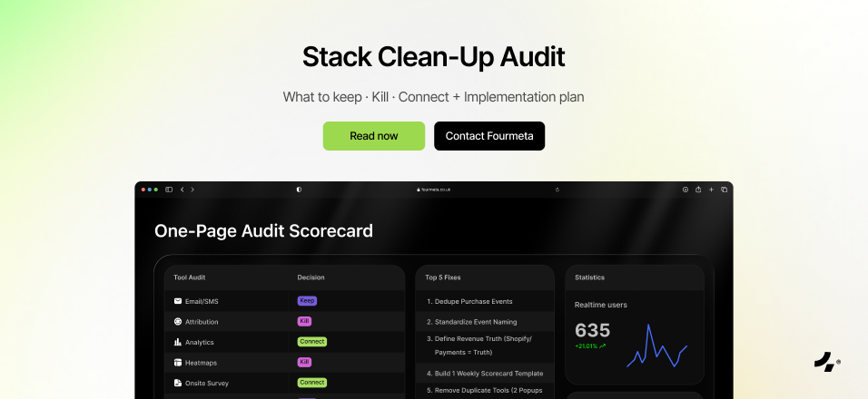Open the Contact Fourmeta button
Screen dimensions: 868x399
coord(489,136)
